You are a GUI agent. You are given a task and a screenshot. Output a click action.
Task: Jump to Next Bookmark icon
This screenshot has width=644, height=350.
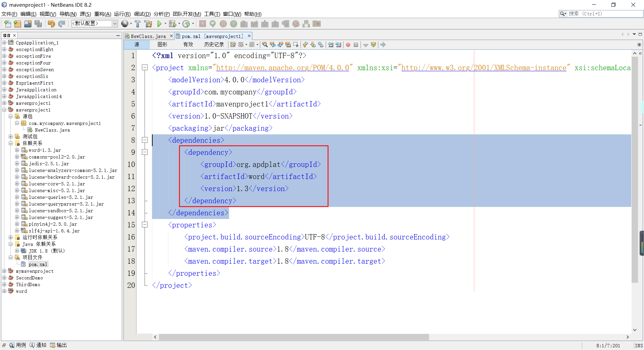point(313,45)
